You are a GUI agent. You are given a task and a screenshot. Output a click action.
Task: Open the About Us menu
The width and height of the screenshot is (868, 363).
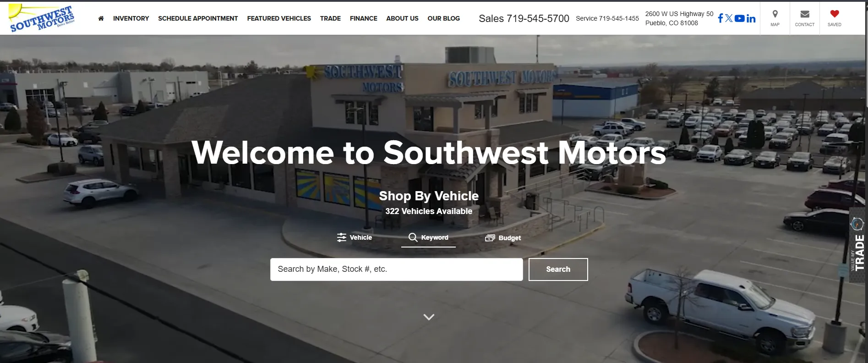(x=402, y=18)
